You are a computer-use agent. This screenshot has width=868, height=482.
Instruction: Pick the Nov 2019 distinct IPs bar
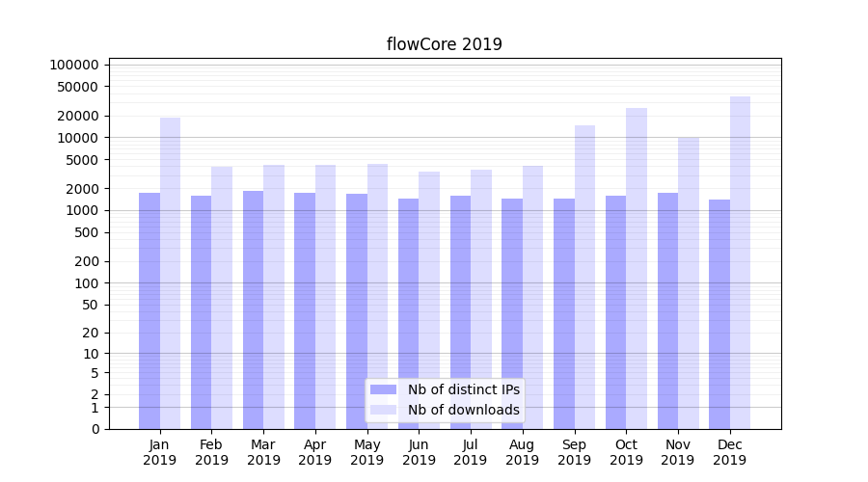pyautogui.click(x=667, y=310)
